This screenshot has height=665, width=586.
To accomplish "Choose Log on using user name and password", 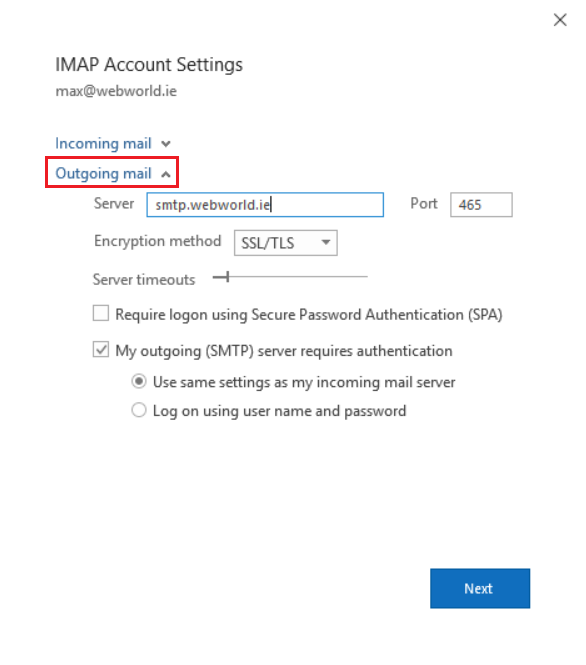I will (x=139, y=410).
